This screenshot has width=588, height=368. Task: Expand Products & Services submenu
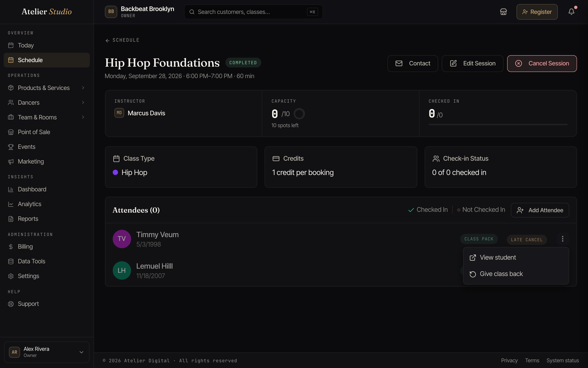(47, 88)
